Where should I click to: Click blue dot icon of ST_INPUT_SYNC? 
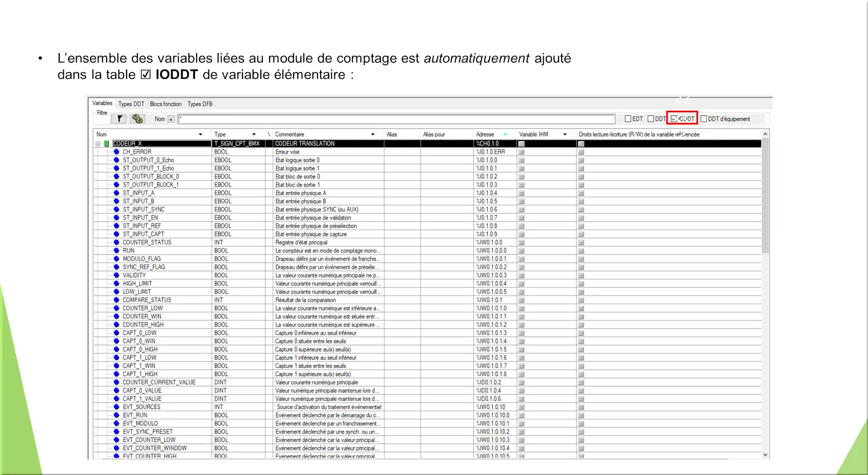click(x=116, y=210)
